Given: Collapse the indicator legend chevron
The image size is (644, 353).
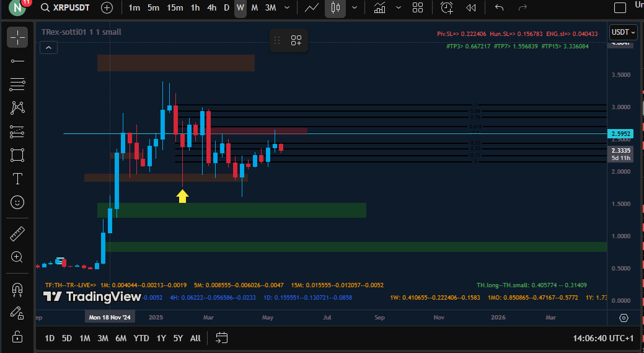Looking at the screenshot, I should [48, 47].
